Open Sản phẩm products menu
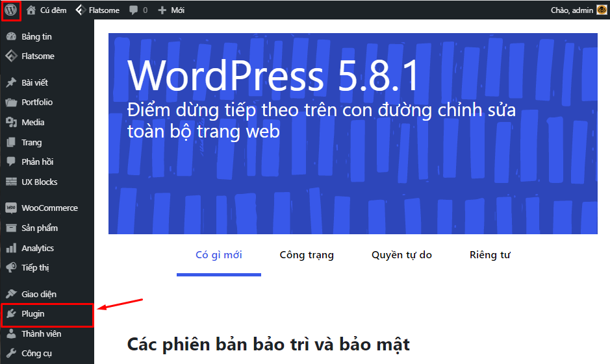Screen dimensions: 610x364 [40, 228]
